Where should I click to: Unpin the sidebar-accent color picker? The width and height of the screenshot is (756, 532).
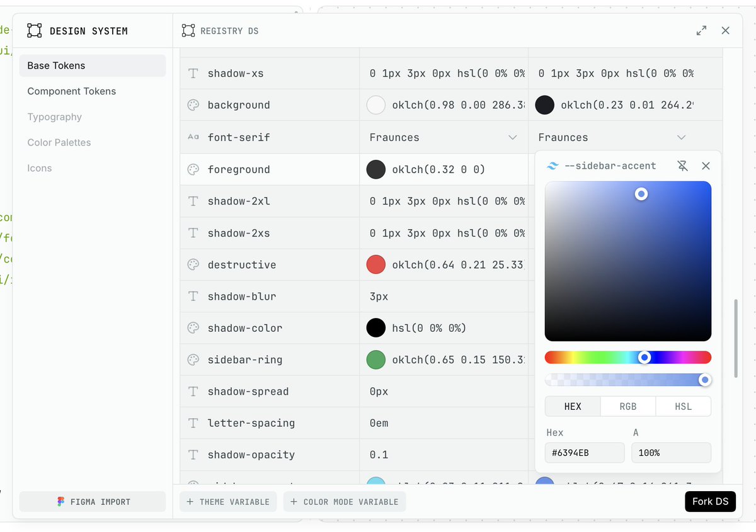682,166
